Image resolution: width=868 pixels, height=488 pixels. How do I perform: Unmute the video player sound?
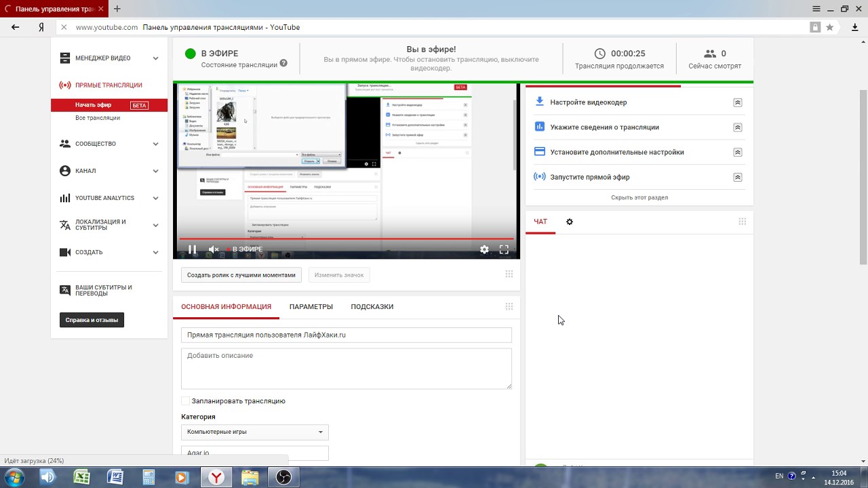pos(213,249)
